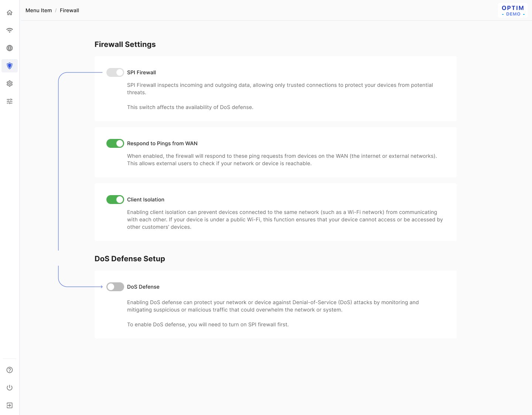This screenshot has height=415, width=532.
Task: Select the shield Firewall sidebar icon
Action: [10, 66]
